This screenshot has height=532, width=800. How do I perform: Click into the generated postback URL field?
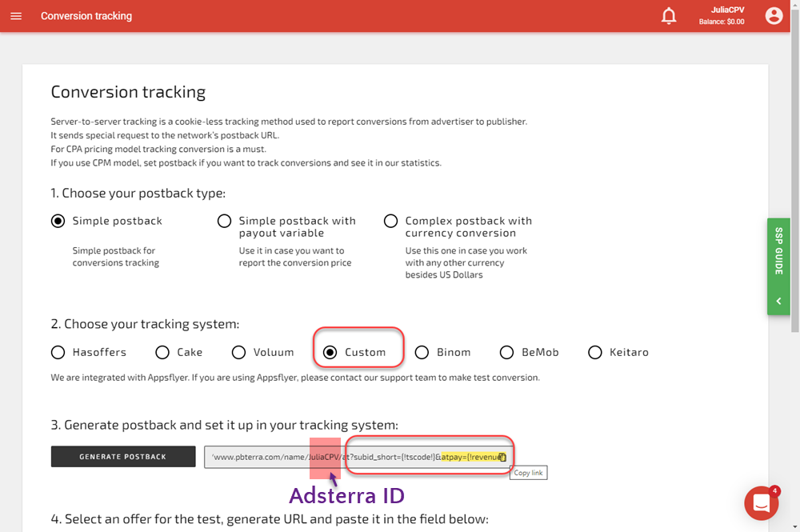point(357,457)
